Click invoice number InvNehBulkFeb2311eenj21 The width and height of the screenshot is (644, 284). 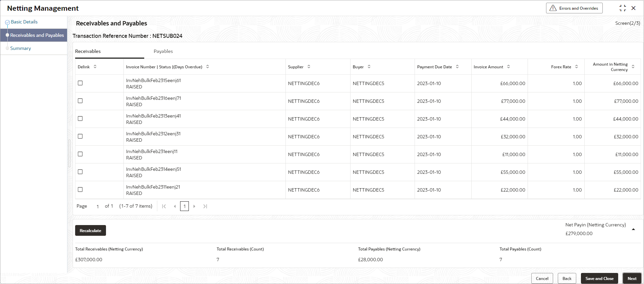pos(153,187)
